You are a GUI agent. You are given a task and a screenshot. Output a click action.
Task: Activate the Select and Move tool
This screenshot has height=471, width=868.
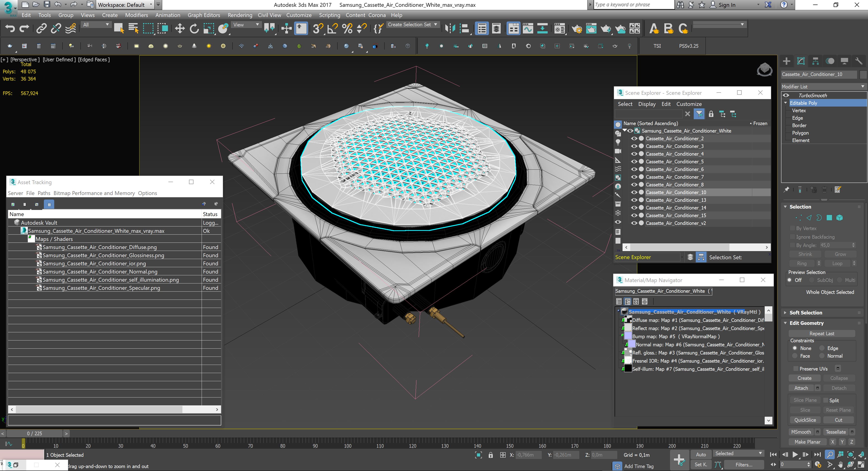pyautogui.click(x=180, y=29)
